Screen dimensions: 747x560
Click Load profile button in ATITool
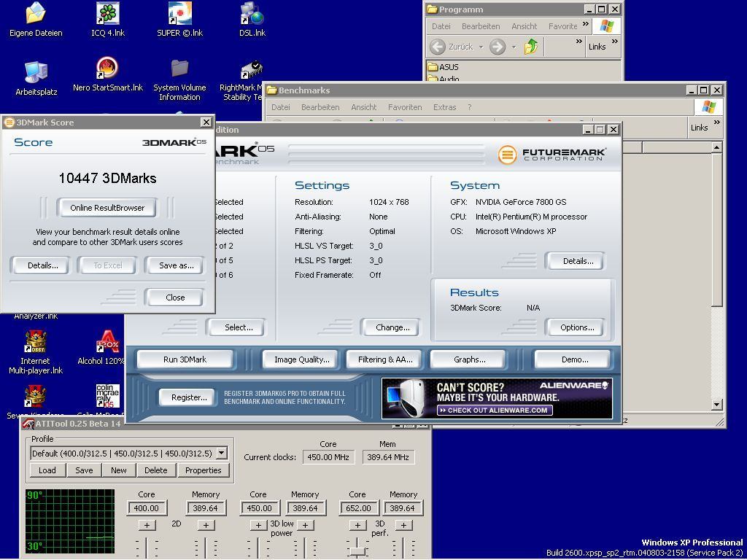47,470
